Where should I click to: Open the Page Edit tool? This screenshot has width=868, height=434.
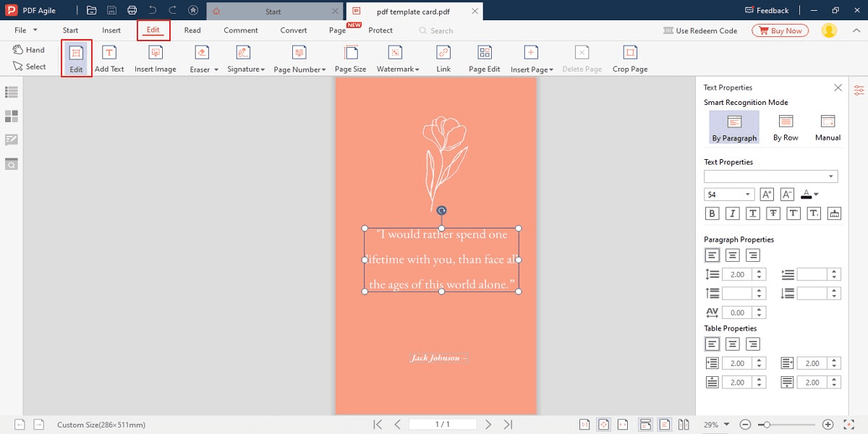(x=485, y=59)
